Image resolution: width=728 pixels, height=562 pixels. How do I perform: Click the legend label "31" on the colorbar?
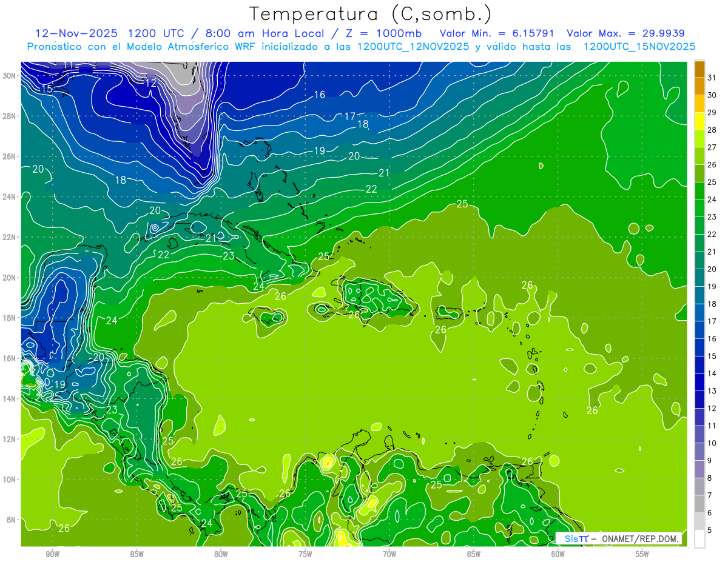[712, 78]
